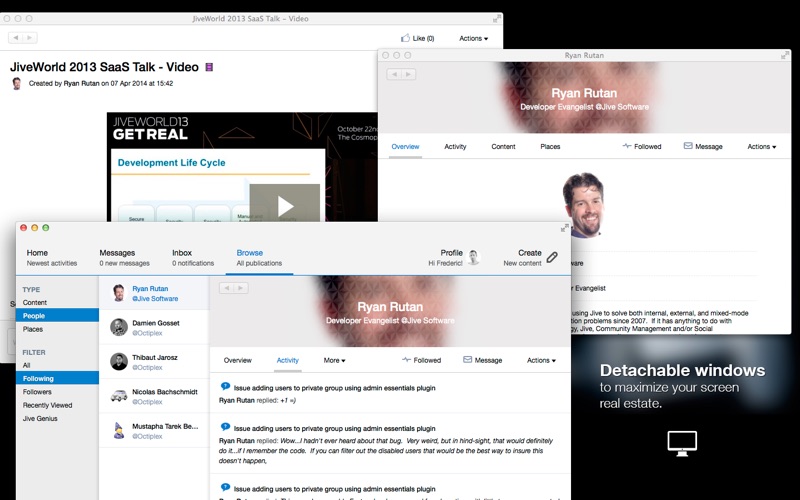Viewport: 800px width, 500px height.
Task: Click speech bubble icon of first activity item
Action: 225,386
